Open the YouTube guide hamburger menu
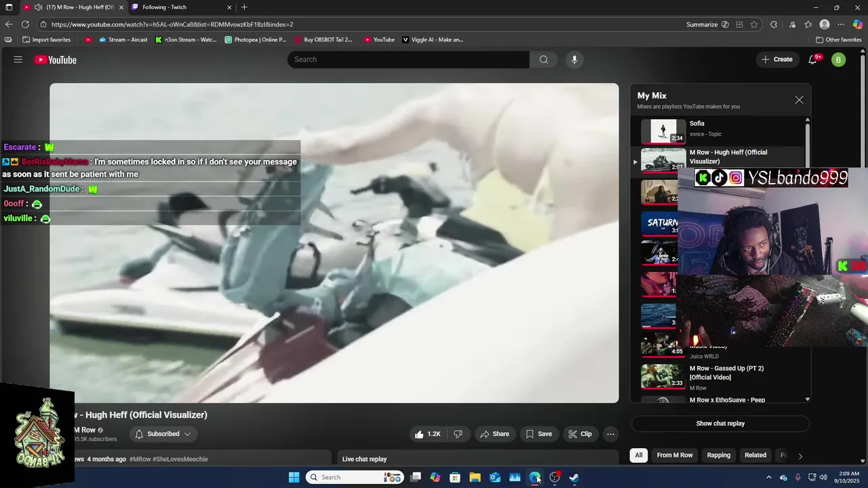868x488 pixels. (18, 60)
